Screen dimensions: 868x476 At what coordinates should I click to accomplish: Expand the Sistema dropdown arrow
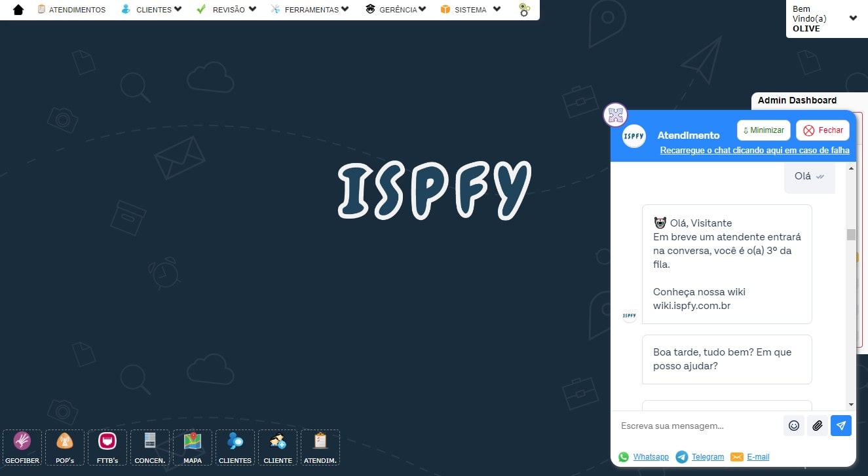497,9
